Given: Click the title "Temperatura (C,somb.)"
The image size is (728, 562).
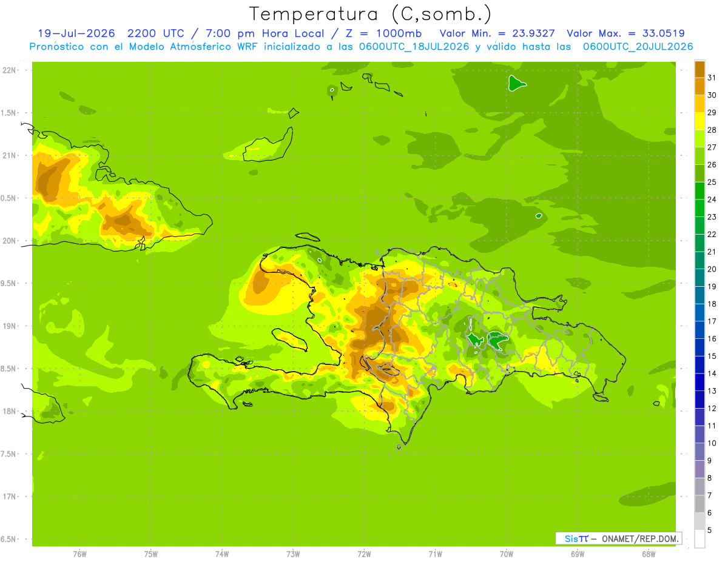Looking at the screenshot, I should (370, 14).
